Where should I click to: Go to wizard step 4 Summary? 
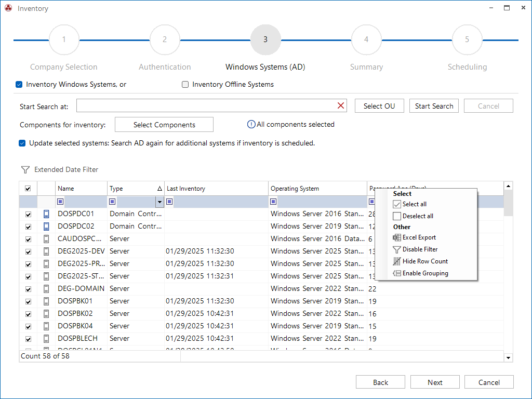pos(366,39)
